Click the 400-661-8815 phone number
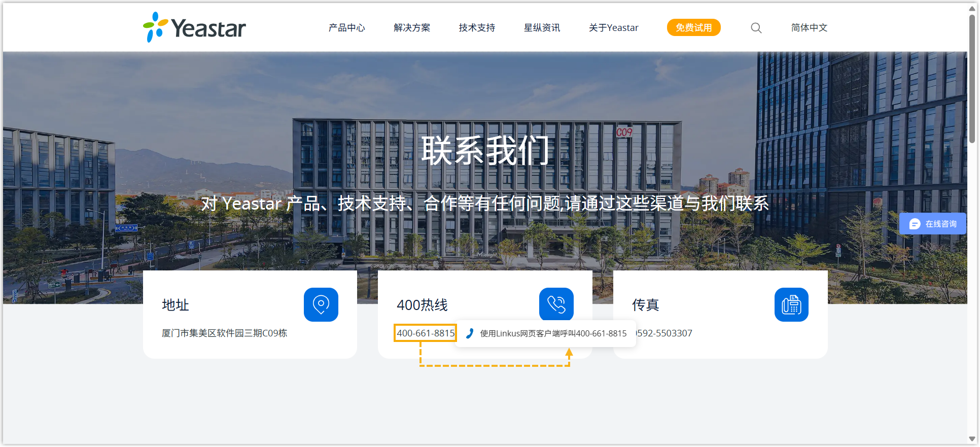Screen dimensions: 980x447 425,333
